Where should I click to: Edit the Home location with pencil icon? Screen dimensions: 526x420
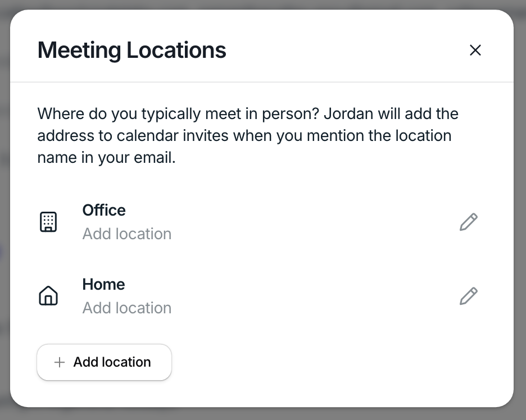click(x=468, y=296)
